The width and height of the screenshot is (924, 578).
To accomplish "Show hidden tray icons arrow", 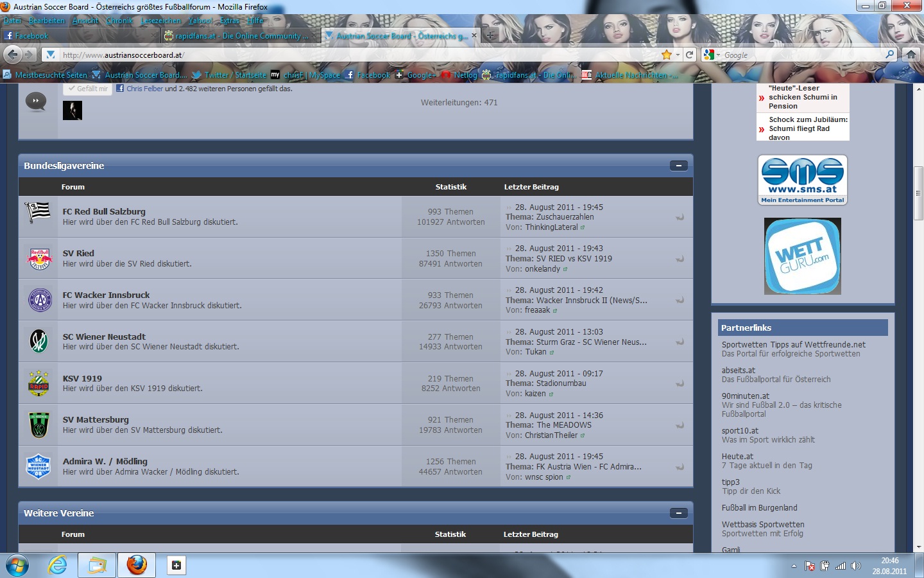I will coord(794,566).
